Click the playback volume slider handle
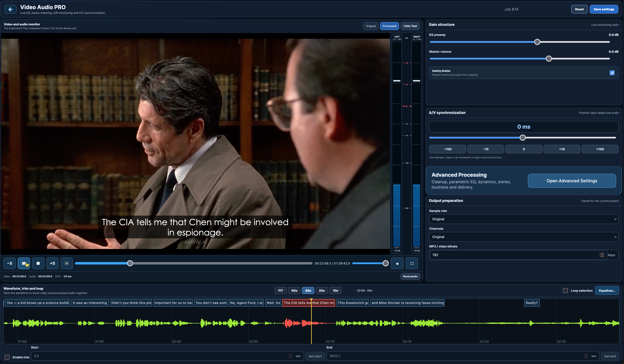Viewport: 624px width, 364px height. click(x=386, y=263)
